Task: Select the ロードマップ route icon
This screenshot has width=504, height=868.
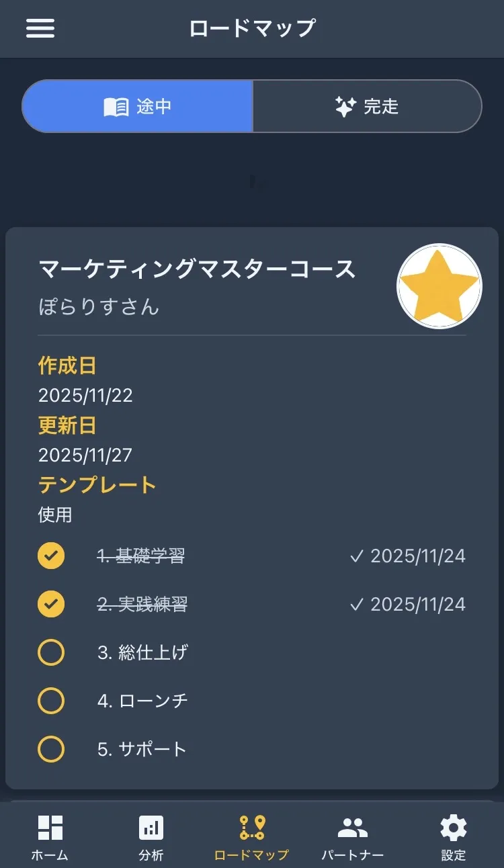Action: pos(252,828)
